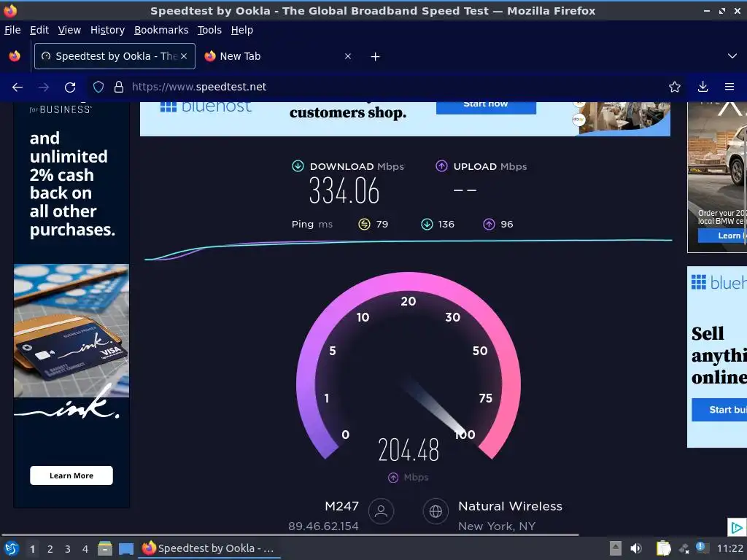This screenshot has height=560, width=747.
Task: Close the New Tab tab
Action: [348, 56]
